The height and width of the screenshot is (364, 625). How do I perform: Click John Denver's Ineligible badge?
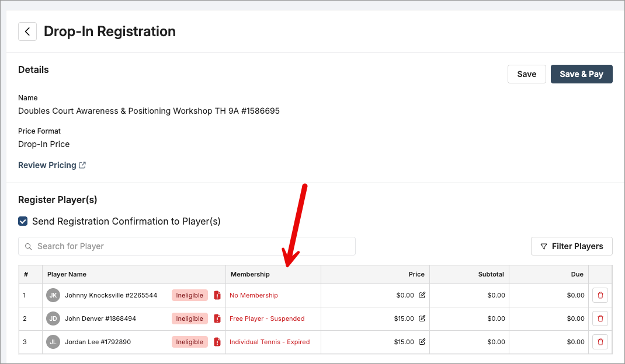click(190, 318)
